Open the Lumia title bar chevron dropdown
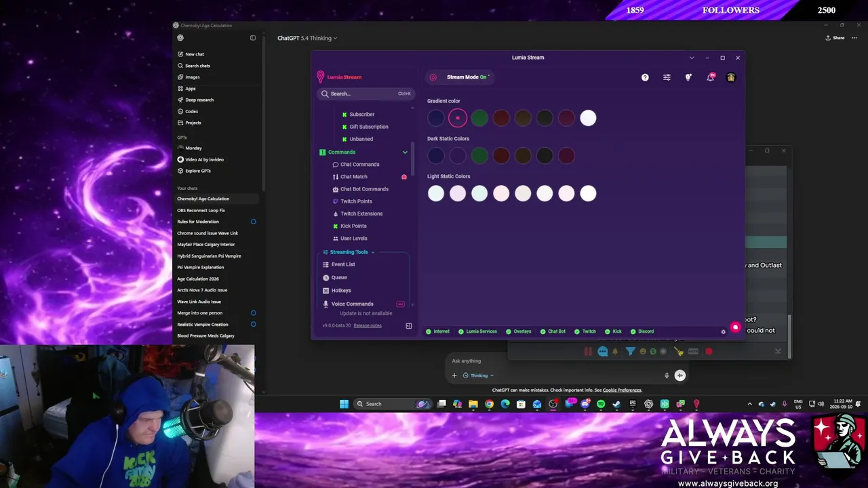 click(692, 58)
